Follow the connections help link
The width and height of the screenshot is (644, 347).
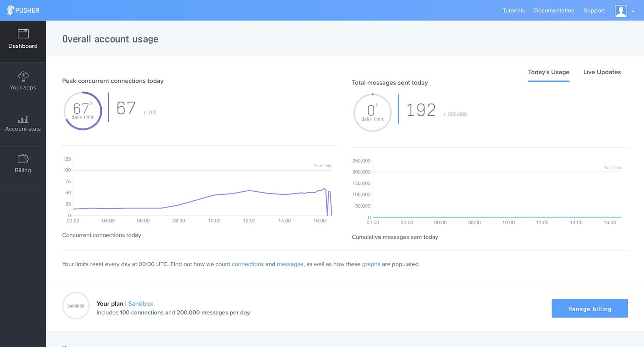(247, 264)
